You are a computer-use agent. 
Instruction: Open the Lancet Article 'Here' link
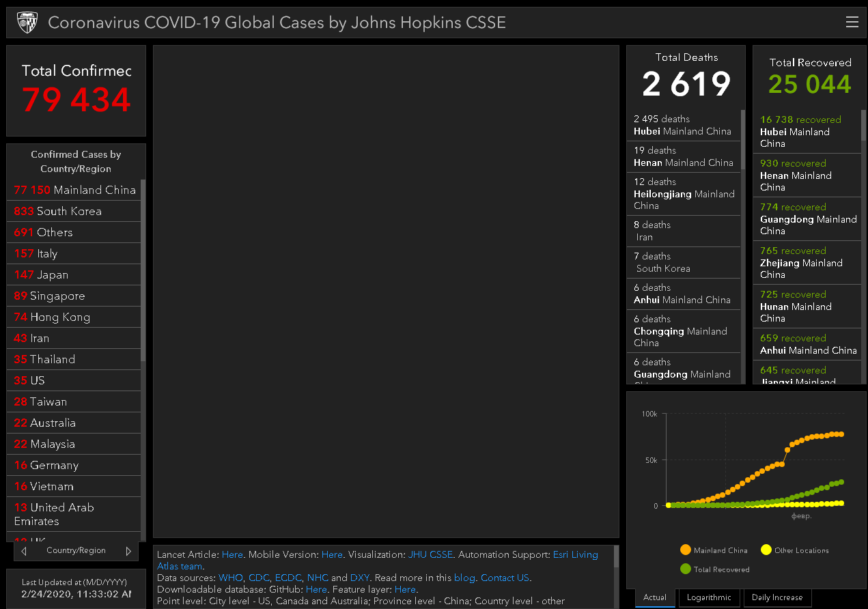pyautogui.click(x=232, y=554)
